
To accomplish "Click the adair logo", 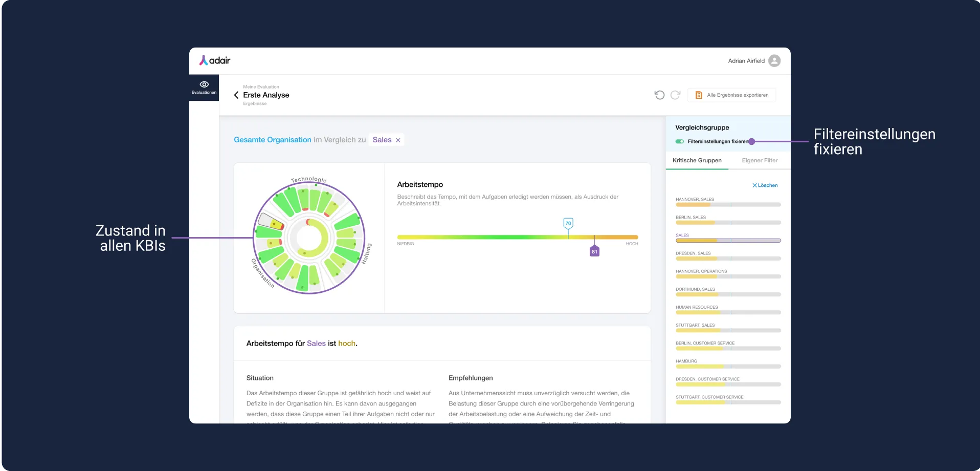I will (215, 60).
